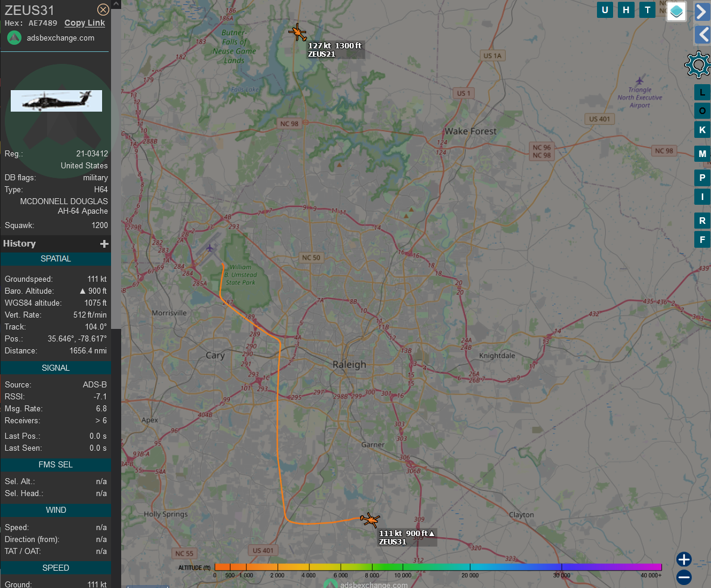Screen dimensions: 711x588
Task: Click the Squawk value 1200
Action: (100, 225)
